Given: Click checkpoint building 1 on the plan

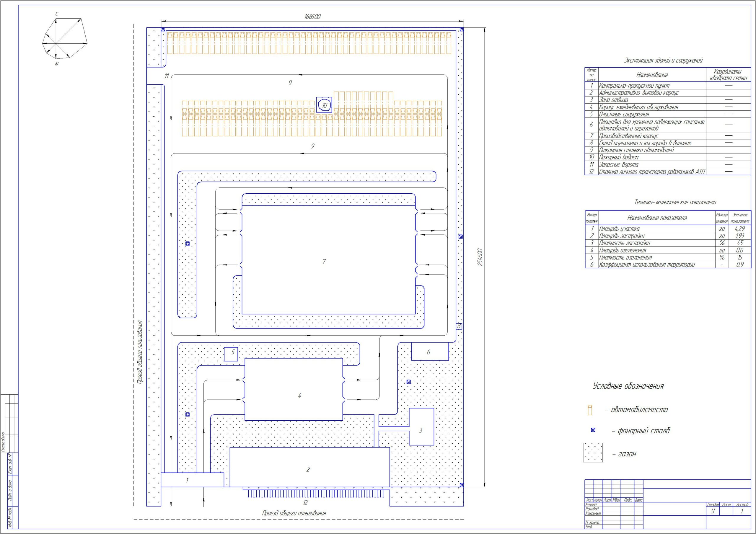Looking at the screenshot, I should (x=192, y=480).
